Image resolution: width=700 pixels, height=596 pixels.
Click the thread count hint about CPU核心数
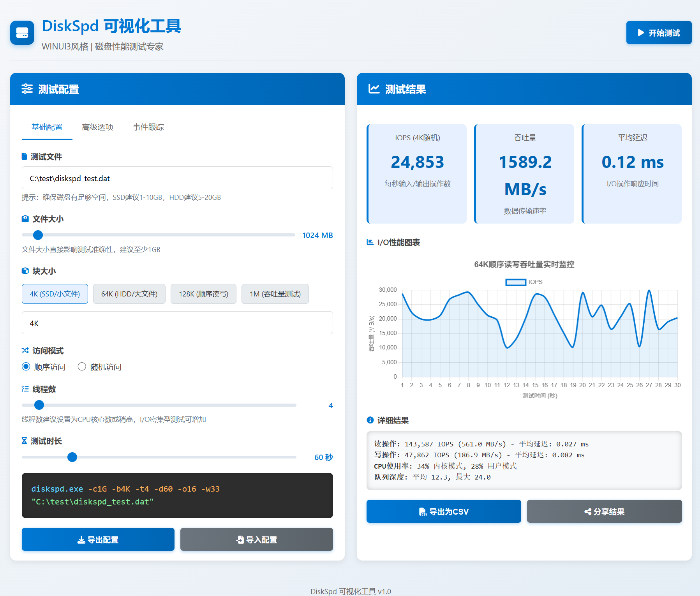[x=114, y=420]
